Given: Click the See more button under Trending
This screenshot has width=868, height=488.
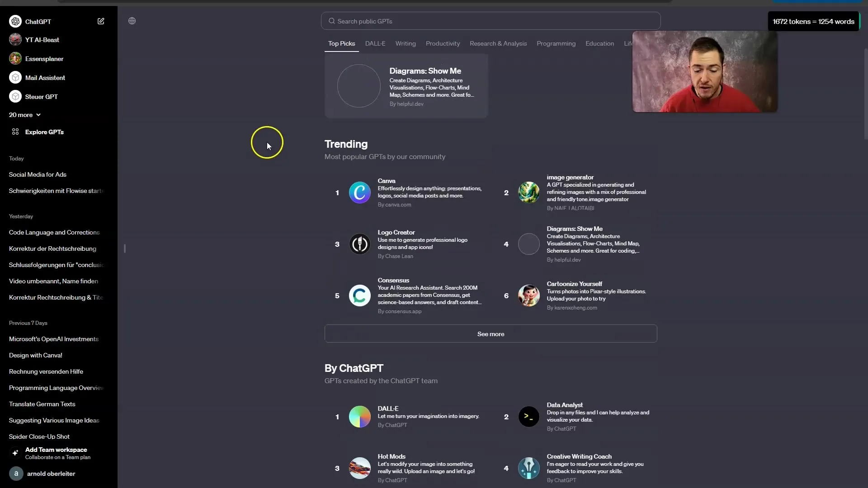Looking at the screenshot, I should click(491, 334).
